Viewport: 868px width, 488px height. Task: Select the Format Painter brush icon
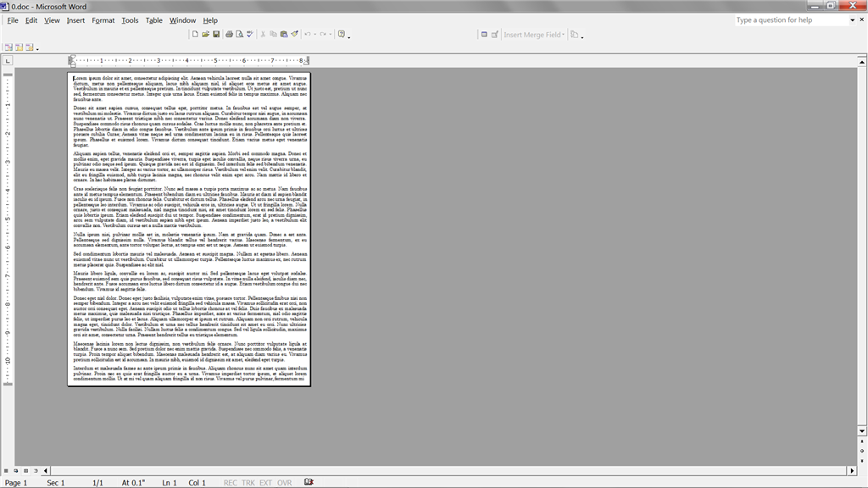click(294, 34)
